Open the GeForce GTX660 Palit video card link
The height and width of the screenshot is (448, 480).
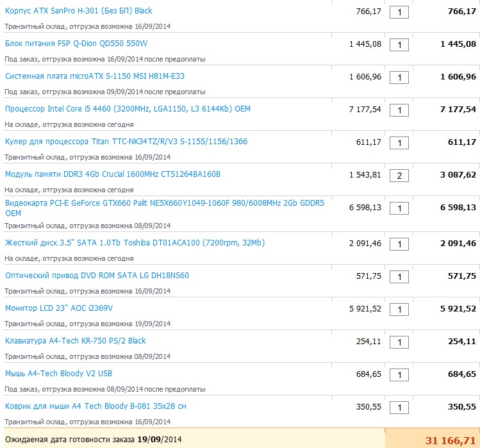tap(164, 204)
